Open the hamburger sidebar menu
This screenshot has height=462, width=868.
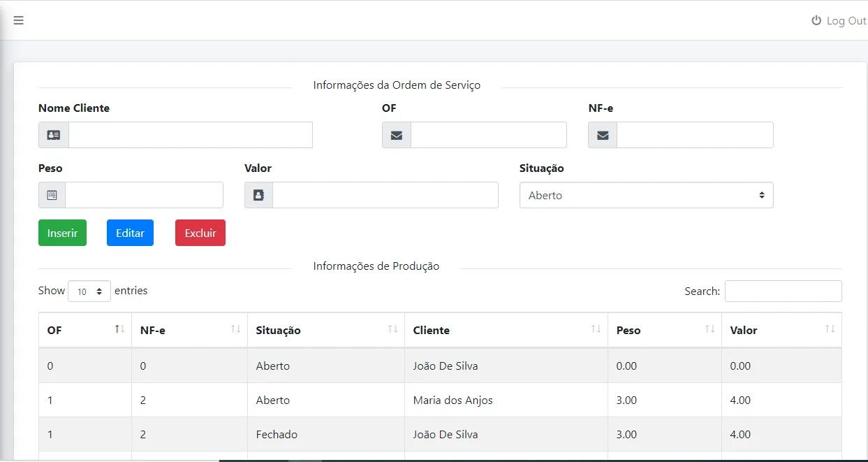19,20
